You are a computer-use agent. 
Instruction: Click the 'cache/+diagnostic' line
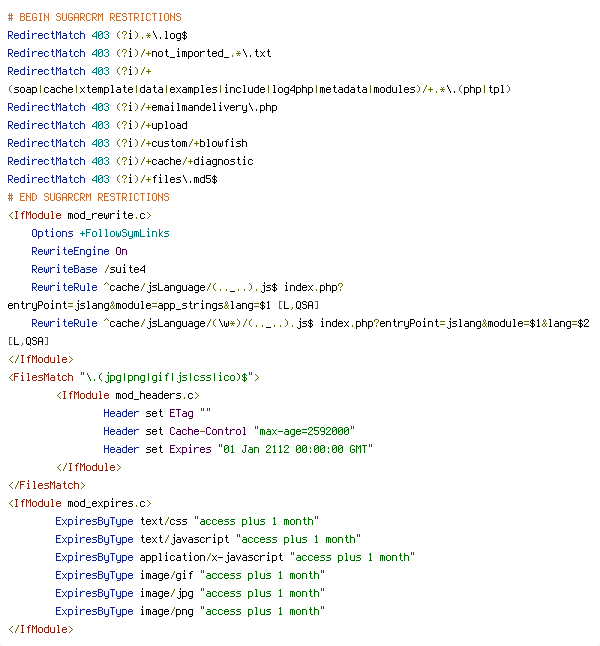130,162
